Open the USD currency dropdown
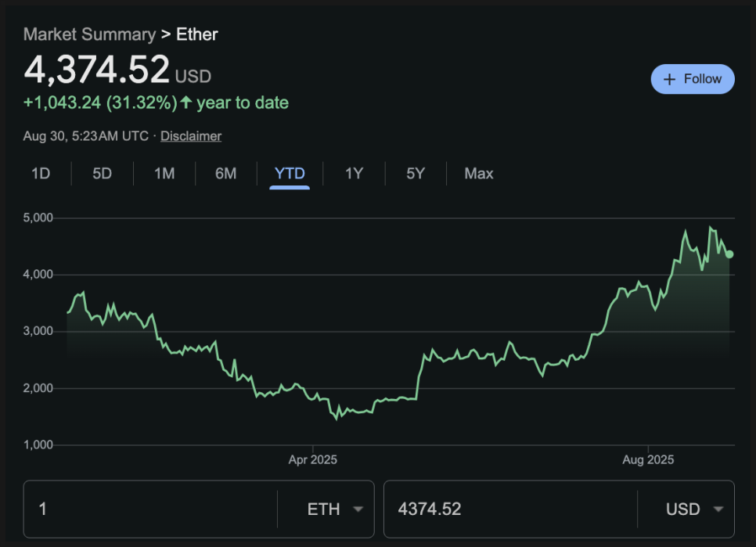The width and height of the screenshot is (756, 547). click(x=694, y=509)
